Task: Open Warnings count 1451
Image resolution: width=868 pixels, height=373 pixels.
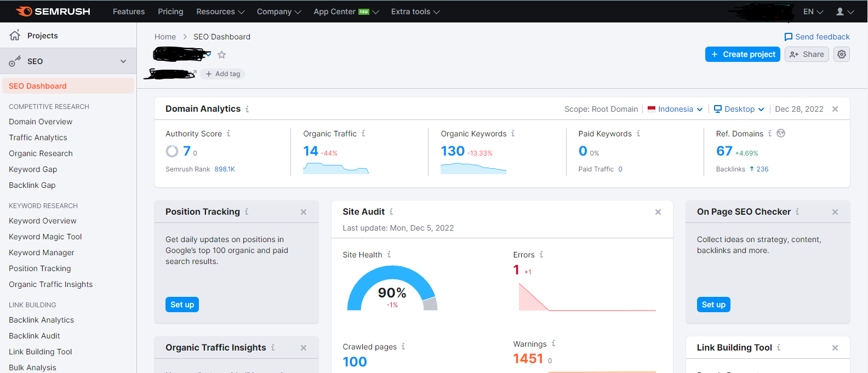Action: point(528,359)
